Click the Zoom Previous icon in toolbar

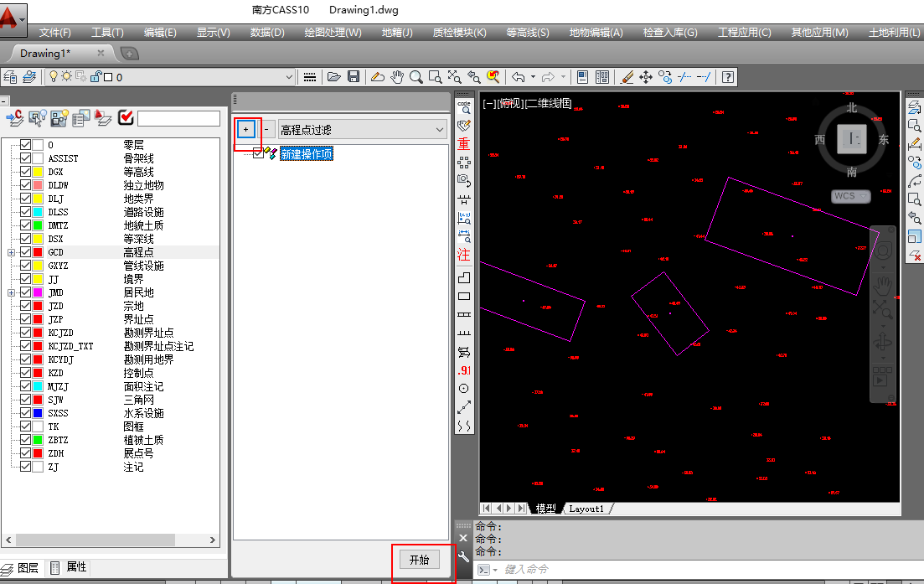[x=474, y=76]
